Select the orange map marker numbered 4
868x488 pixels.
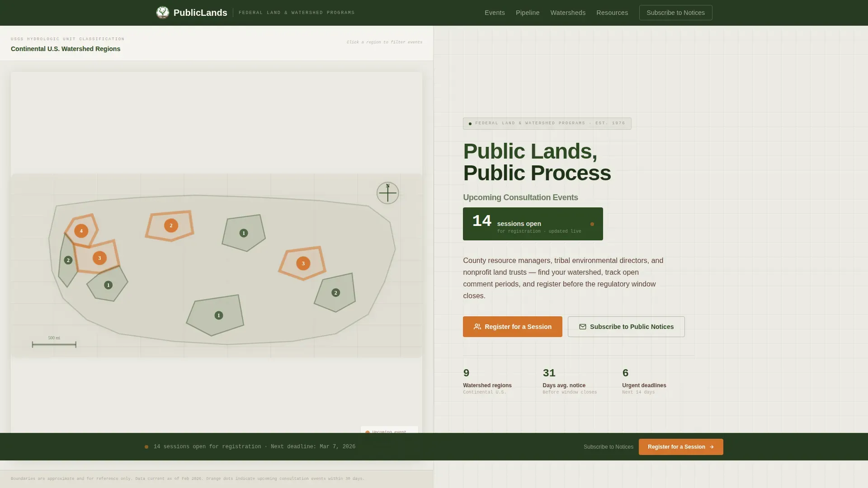(x=81, y=231)
